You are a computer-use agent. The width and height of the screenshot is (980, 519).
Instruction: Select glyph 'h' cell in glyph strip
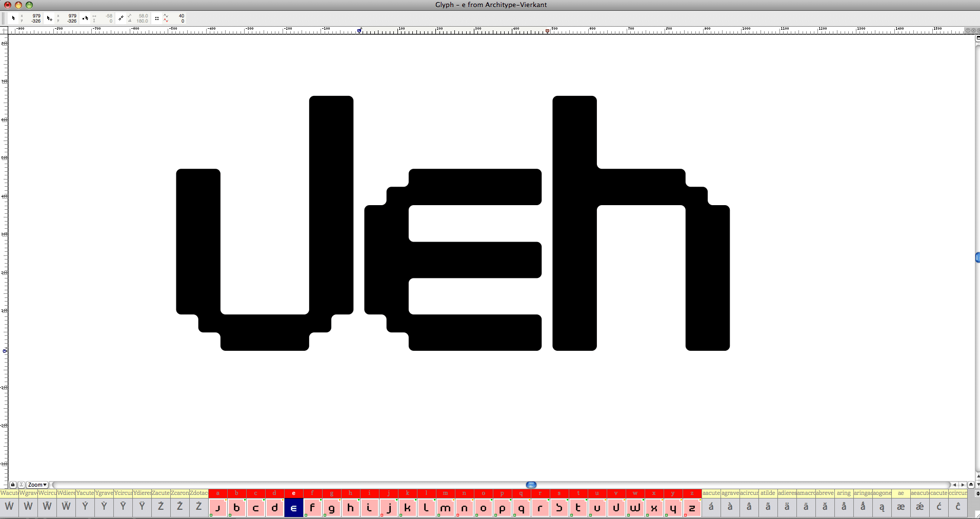coord(351,508)
